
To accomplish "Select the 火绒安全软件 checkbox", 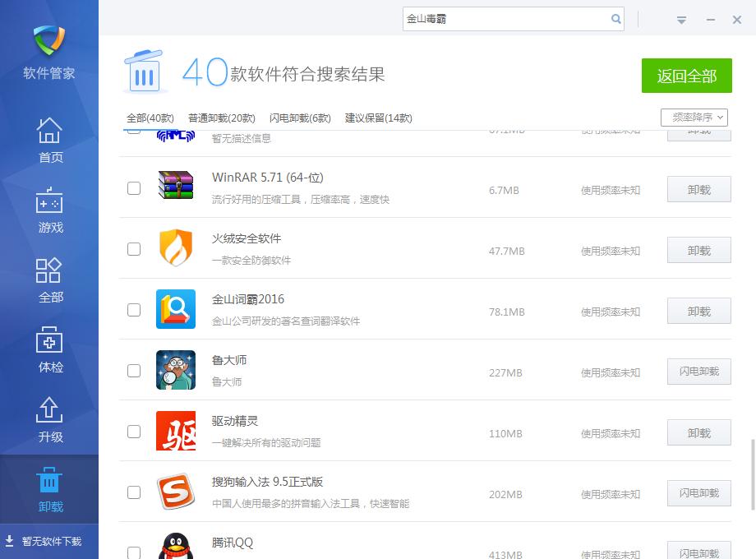I will (x=134, y=249).
